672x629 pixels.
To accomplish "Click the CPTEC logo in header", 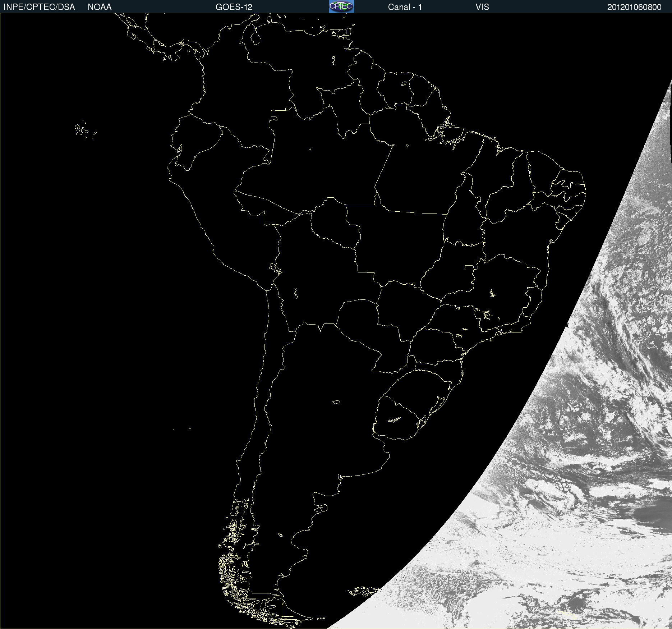I will coord(341,6).
